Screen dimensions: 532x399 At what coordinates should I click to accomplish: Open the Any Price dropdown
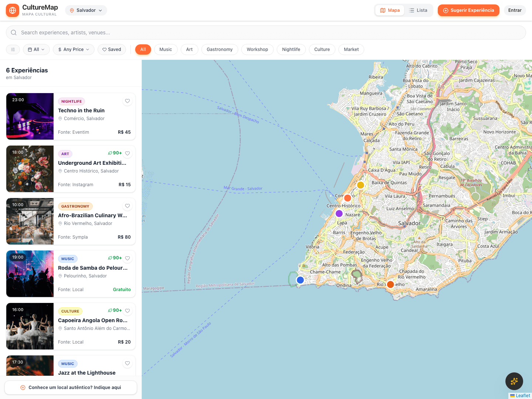pos(74,50)
